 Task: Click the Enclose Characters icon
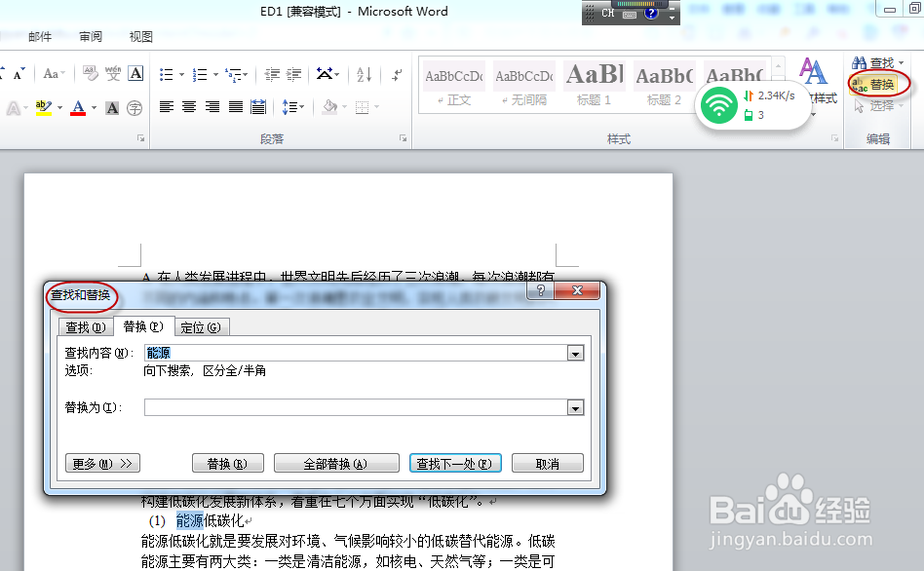point(135,108)
